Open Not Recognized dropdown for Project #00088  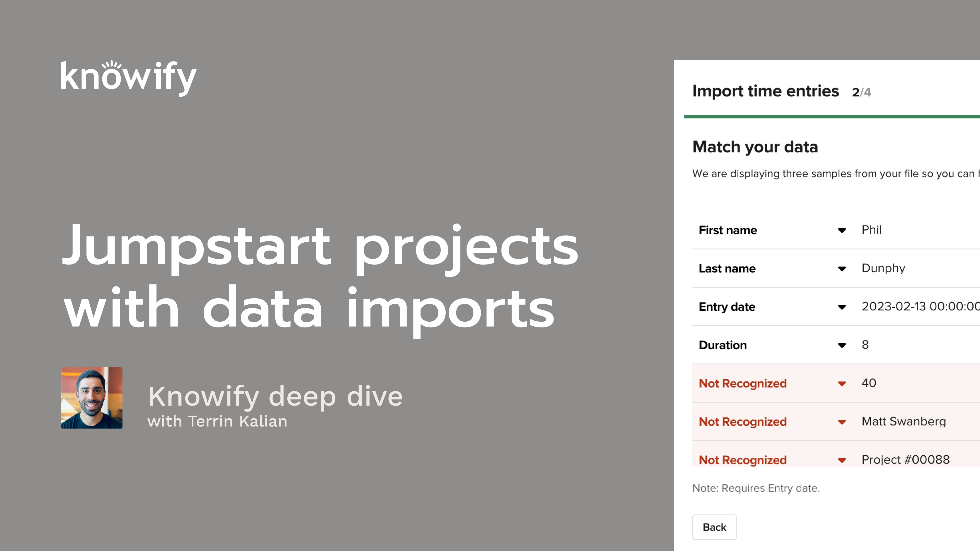point(841,460)
